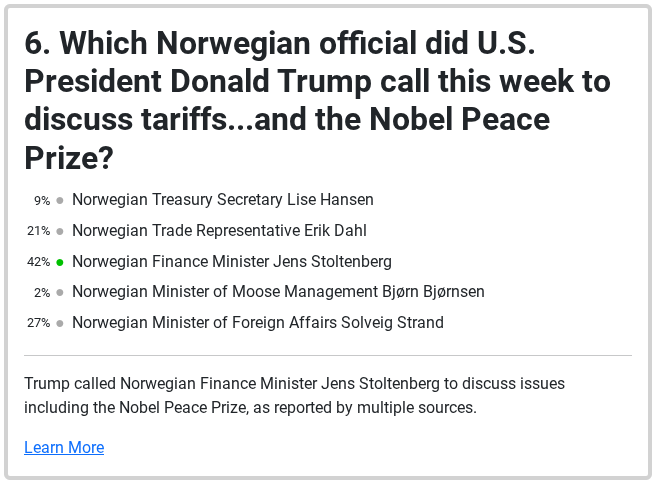658x483 pixels.
Task: Click the explanation paragraph about Trump's call
Action: pyautogui.click(x=295, y=395)
